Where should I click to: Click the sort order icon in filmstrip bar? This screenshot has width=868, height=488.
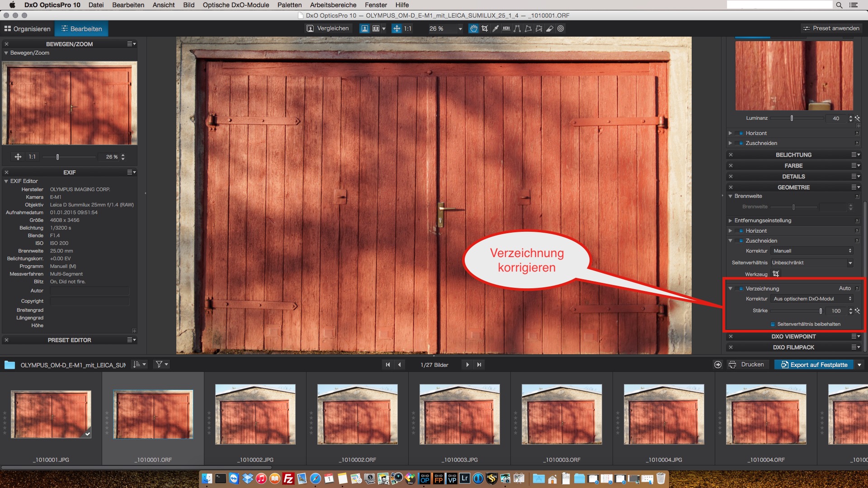tap(139, 364)
